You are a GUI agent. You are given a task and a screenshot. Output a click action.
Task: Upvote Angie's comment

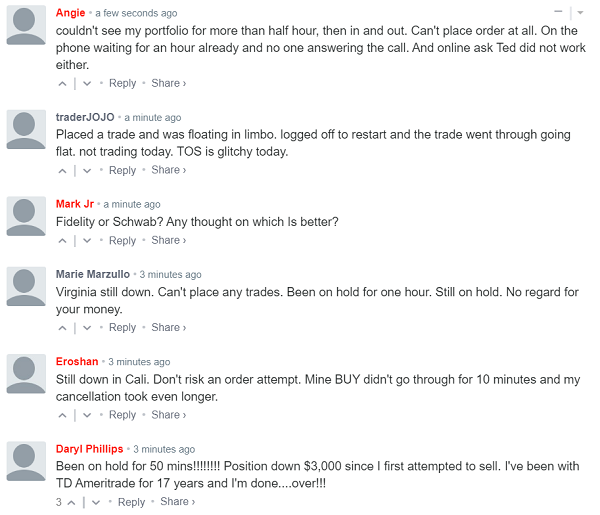(63, 84)
